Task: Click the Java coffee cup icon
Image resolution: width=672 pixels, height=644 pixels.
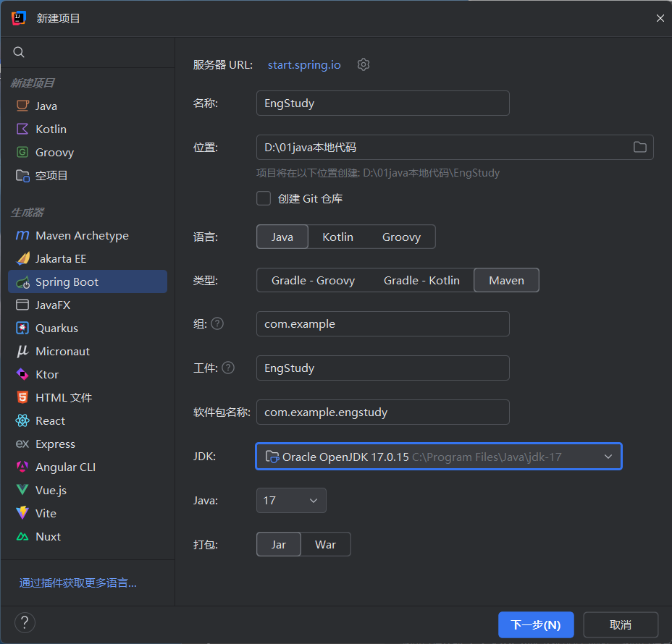Action: [22, 106]
